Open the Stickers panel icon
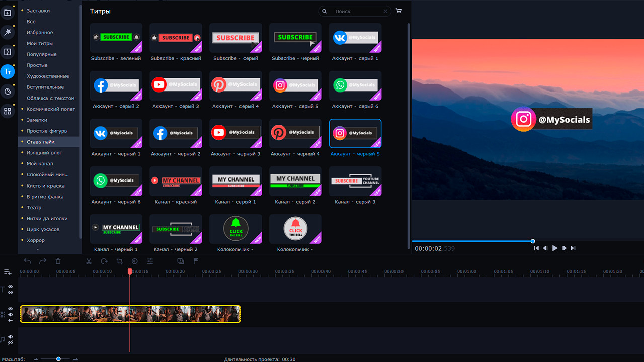The image size is (644, 362). tap(8, 91)
